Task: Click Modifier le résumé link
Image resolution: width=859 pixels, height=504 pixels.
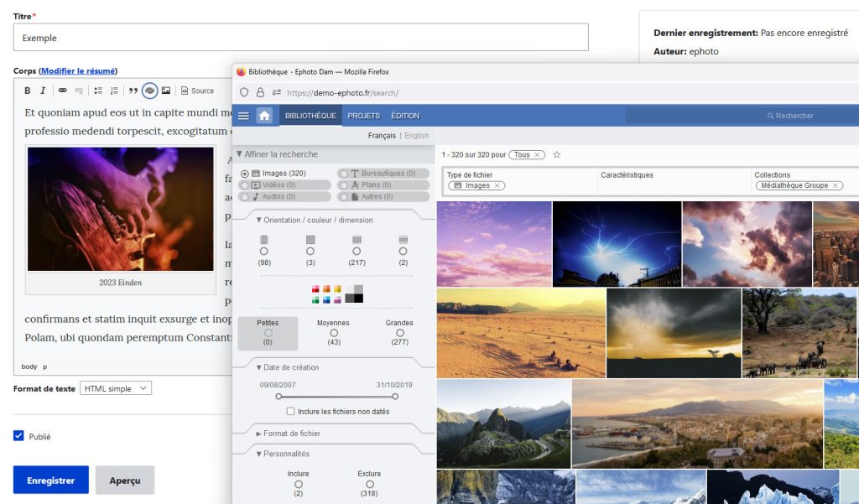Action: pyautogui.click(x=78, y=70)
